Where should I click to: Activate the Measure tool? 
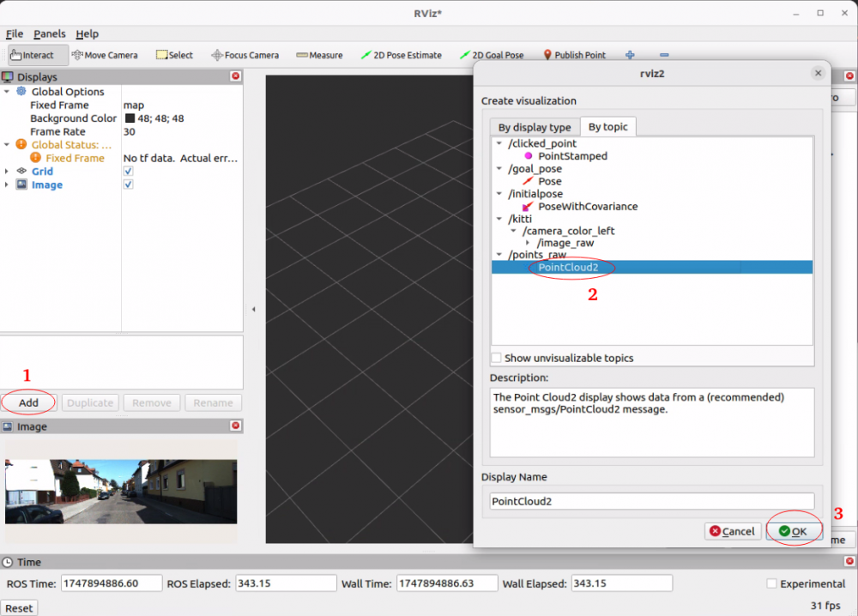[318, 54]
